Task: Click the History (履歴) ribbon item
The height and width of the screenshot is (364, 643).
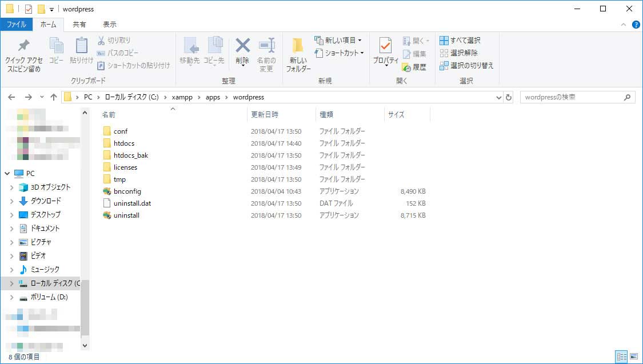Action: pos(414,67)
